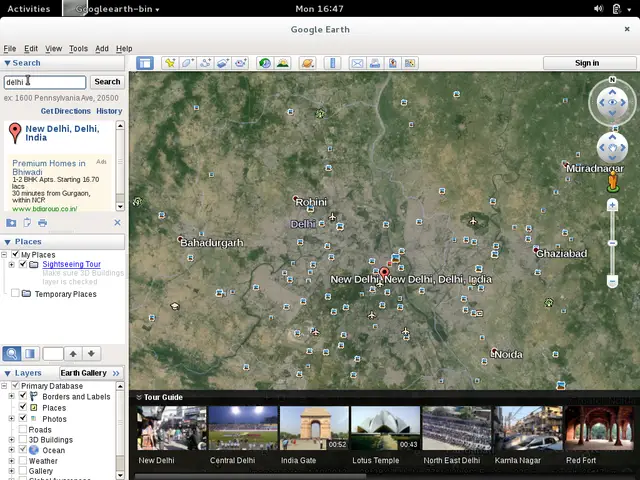Expand the Sightseeing Tour folder

[11, 264]
